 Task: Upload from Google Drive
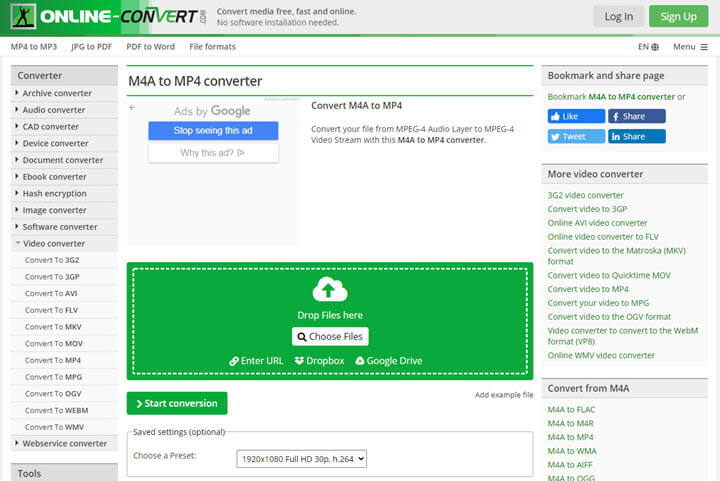pyautogui.click(x=389, y=361)
